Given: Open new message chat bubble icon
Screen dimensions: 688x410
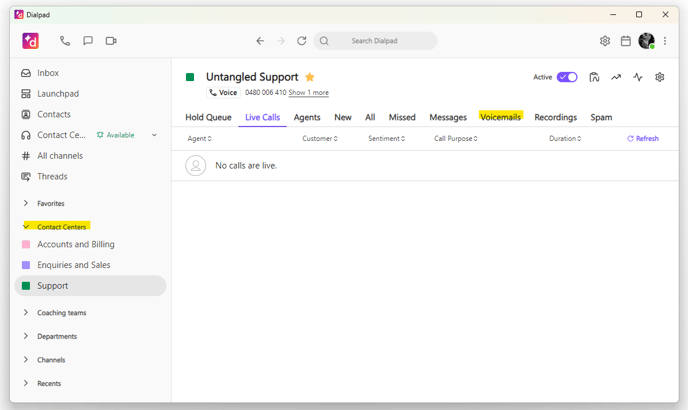Looking at the screenshot, I should (88, 41).
